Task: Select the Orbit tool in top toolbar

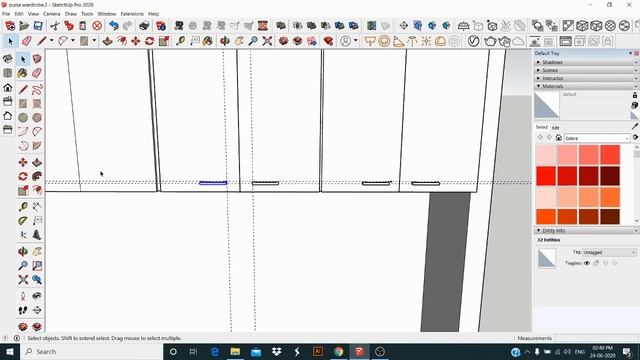Action: tap(224, 41)
